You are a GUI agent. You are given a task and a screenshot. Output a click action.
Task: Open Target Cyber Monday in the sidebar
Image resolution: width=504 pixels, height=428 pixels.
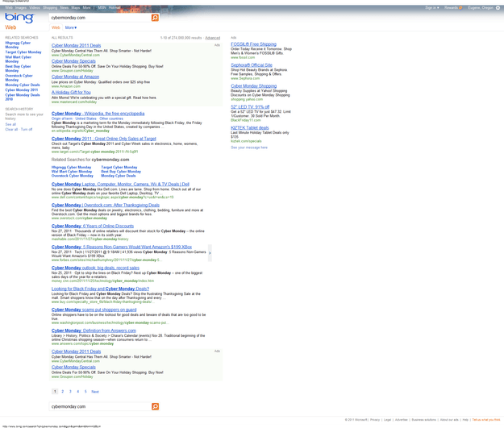23,52
